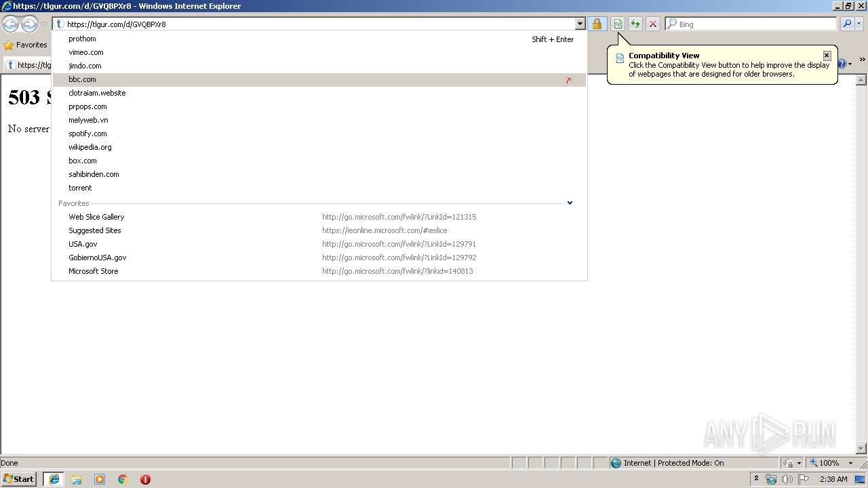Image resolution: width=868 pixels, height=488 pixels.
Task: Close the Compatibility View tooltip balloon
Action: coord(827,56)
